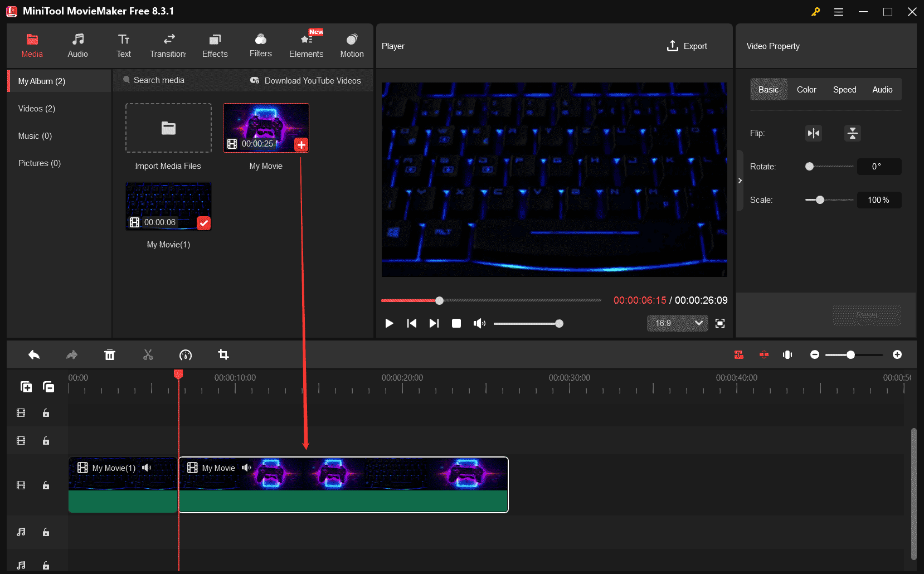Select the Media tab icon
Viewport: 924px width, 574px height.
(x=32, y=45)
